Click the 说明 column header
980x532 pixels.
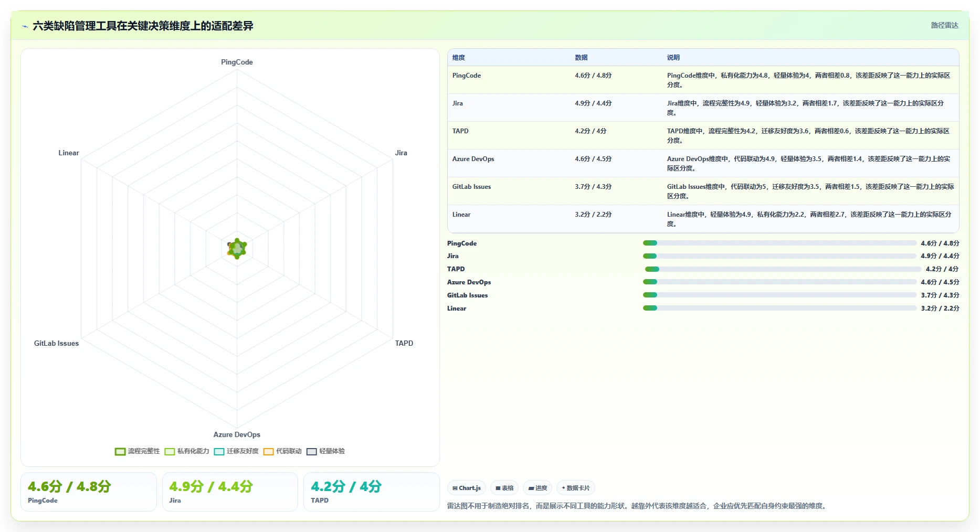(x=673, y=58)
